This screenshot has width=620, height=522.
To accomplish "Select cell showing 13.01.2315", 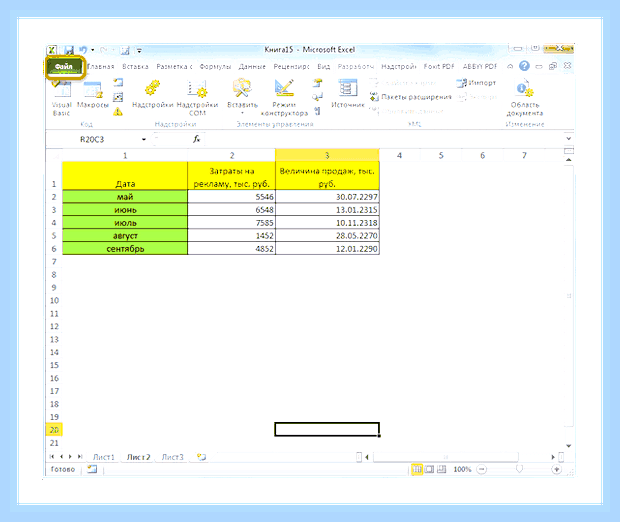I will tap(327, 210).
